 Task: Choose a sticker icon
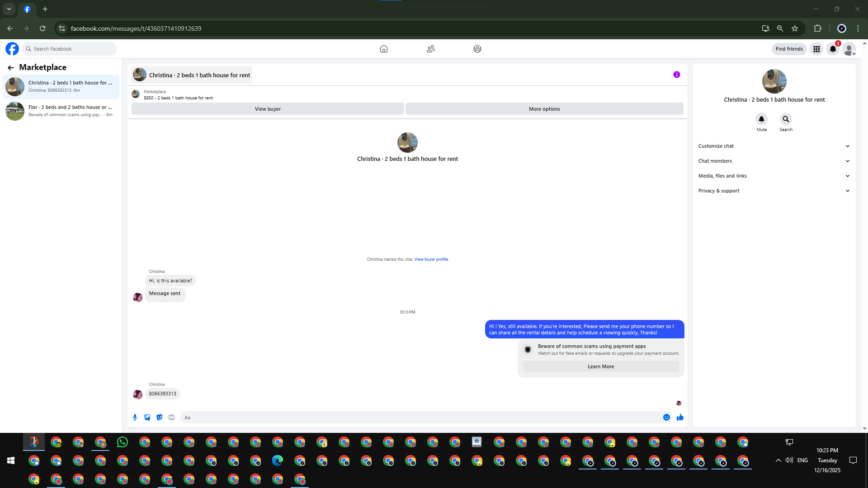(x=159, y=418)
